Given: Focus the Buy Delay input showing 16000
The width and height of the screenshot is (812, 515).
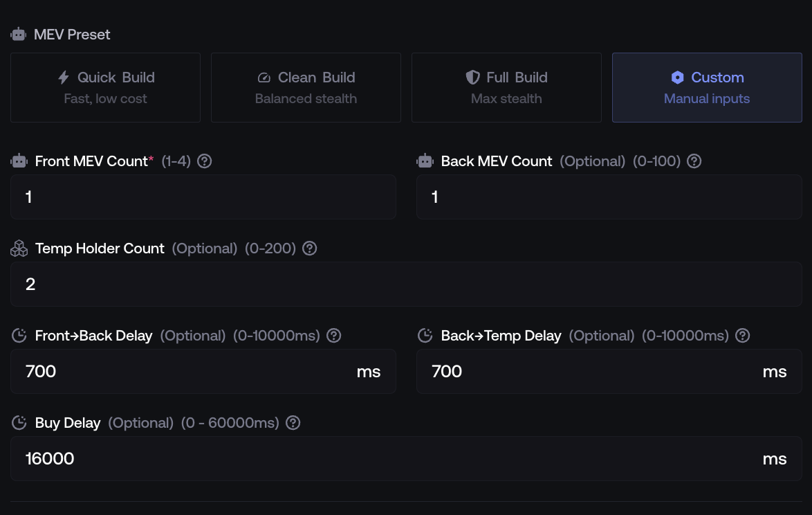Looking at the screenshot, I should tap(387, 459).
